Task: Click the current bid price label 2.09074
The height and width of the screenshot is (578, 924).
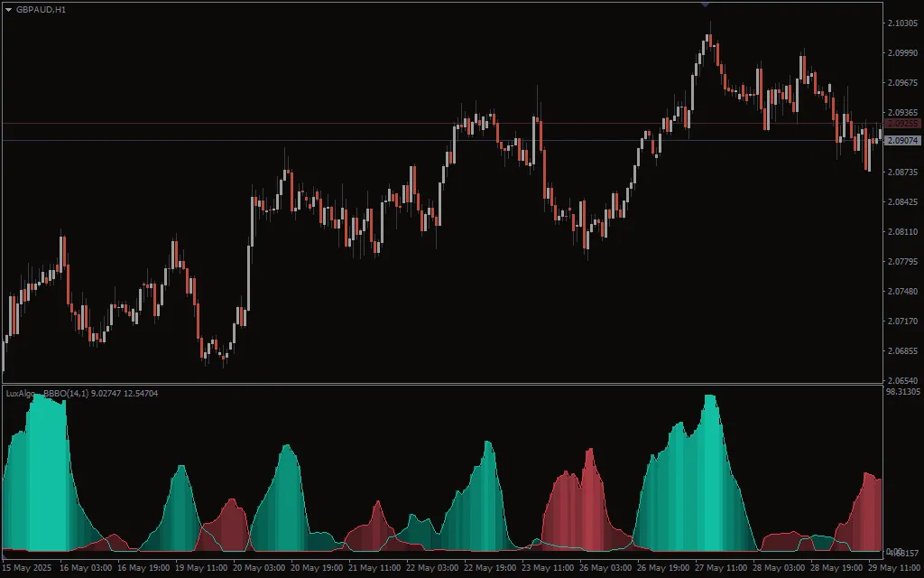Action: tap(902, 141)
